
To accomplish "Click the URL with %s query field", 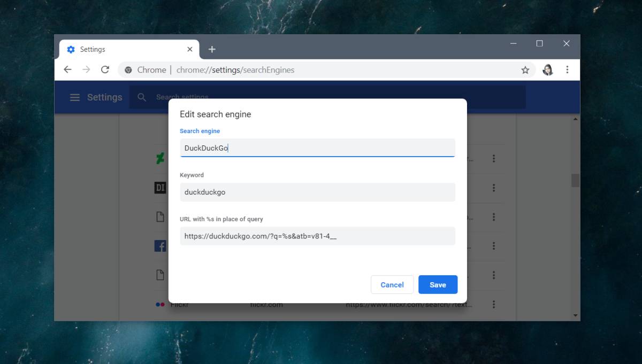I will [x=317, y=236].
